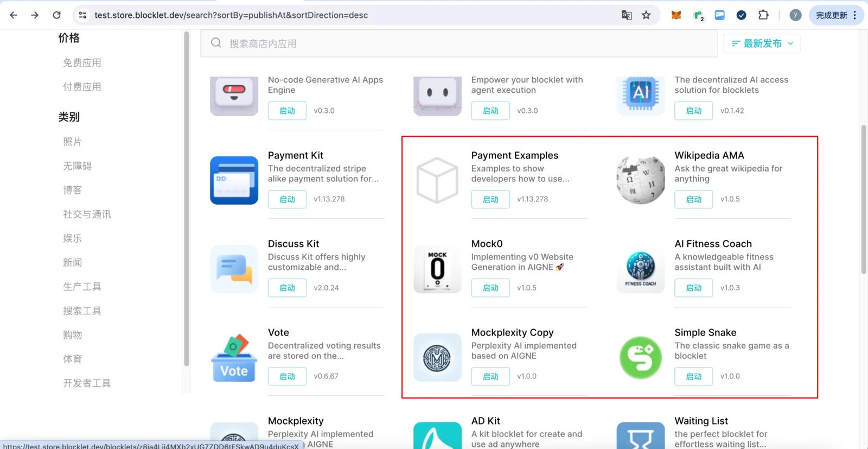Open the Mockplexity Copy title link
Viewport: 868px width, 449px height.
tap(513, 332)
